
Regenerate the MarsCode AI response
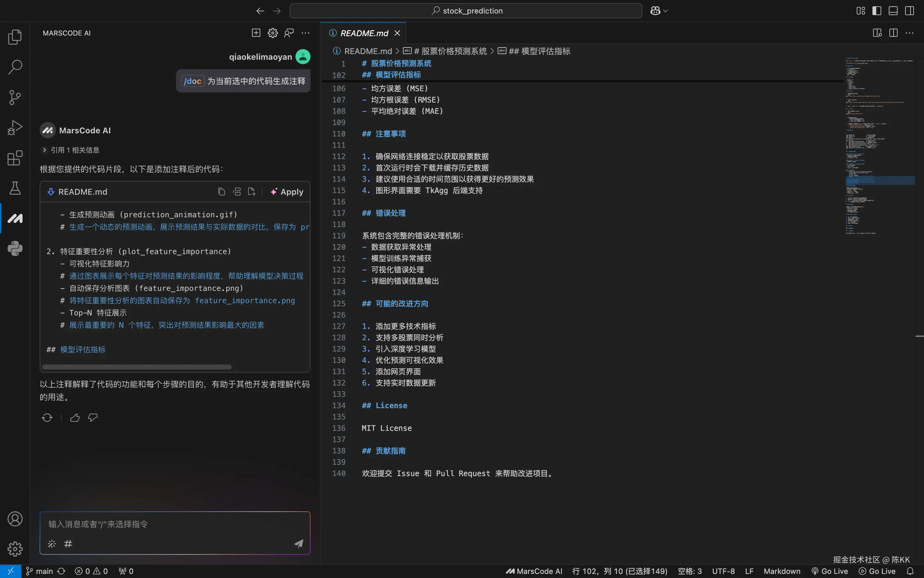click(47, 417)
